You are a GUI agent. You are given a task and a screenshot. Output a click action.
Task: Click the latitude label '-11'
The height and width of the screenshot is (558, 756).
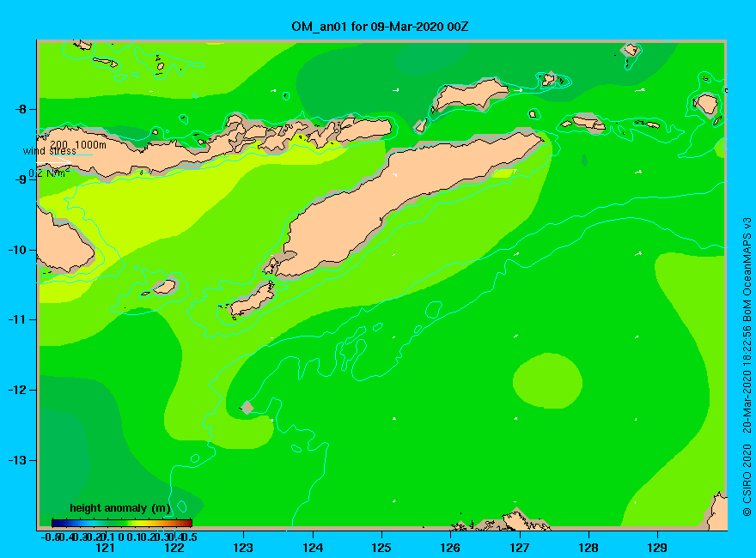(x=17, y=319)
